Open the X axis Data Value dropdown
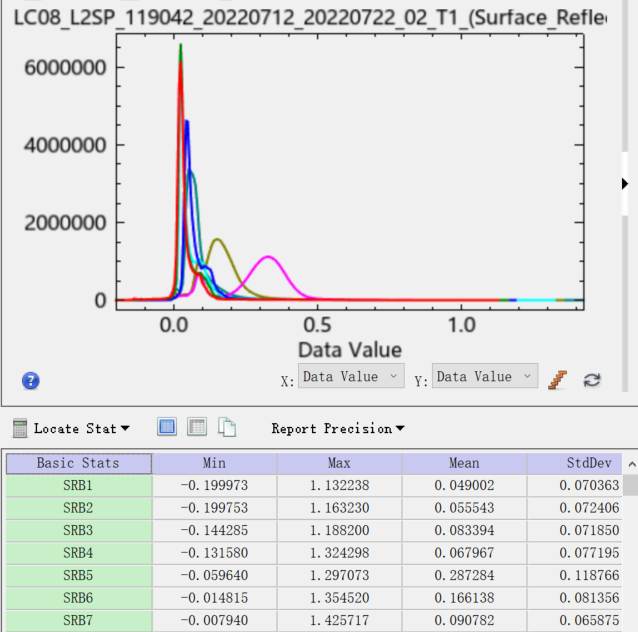Image resolution: width=638 pixels, height=632 pixels. coord(351,376)
